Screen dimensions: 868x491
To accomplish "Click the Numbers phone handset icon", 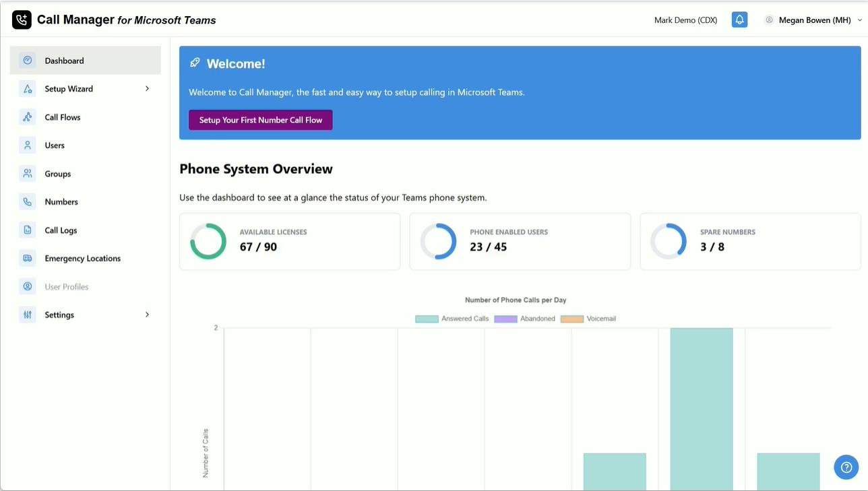I will (28, 202).
